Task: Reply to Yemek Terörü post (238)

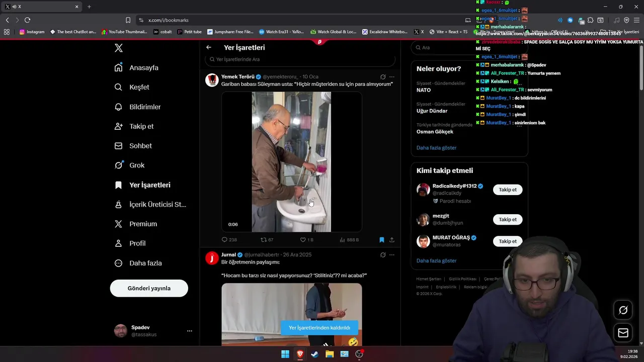Action: (x=229, y=240)
